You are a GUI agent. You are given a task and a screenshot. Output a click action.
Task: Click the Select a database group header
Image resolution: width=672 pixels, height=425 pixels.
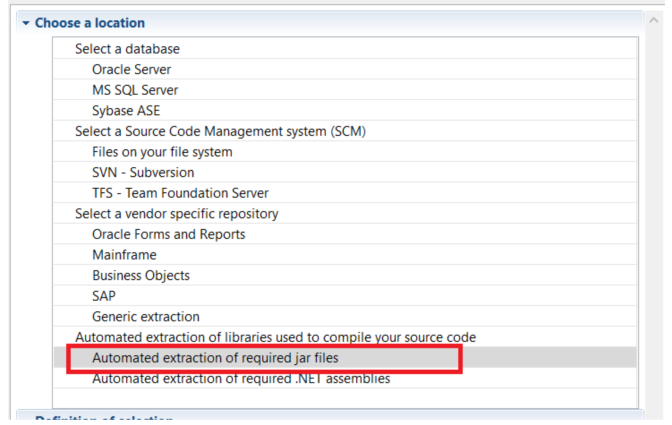pyautogui.click(x=127, y=49)
